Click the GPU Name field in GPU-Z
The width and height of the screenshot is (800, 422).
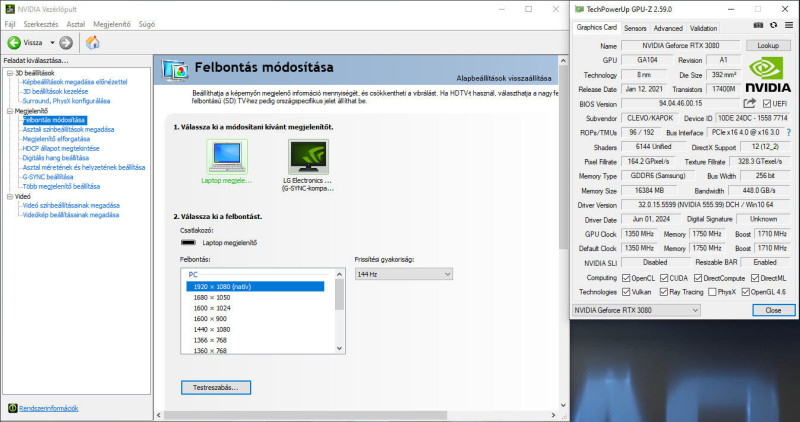point(680,45)
